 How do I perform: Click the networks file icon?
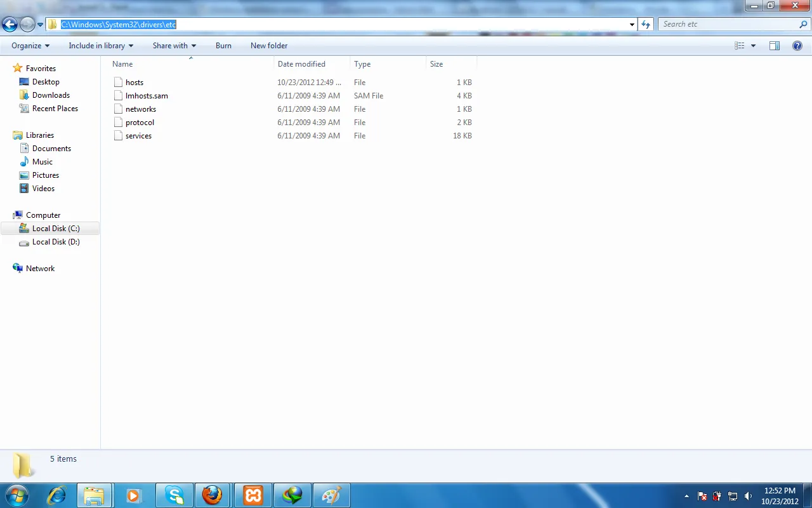coord(118,109)
